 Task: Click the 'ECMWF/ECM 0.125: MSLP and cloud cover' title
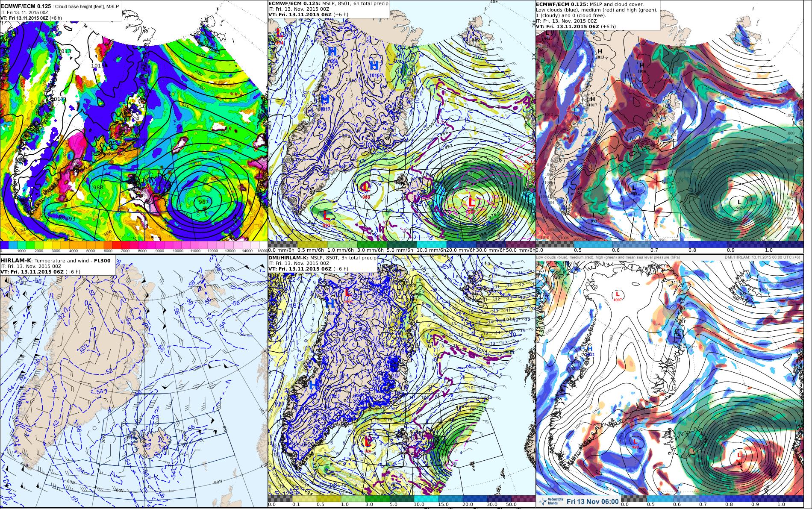590,4
